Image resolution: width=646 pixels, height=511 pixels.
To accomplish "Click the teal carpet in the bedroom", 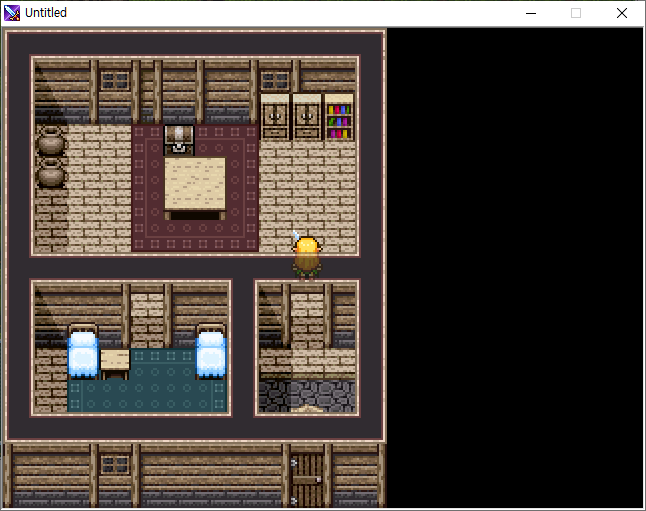I will [147, 387].
